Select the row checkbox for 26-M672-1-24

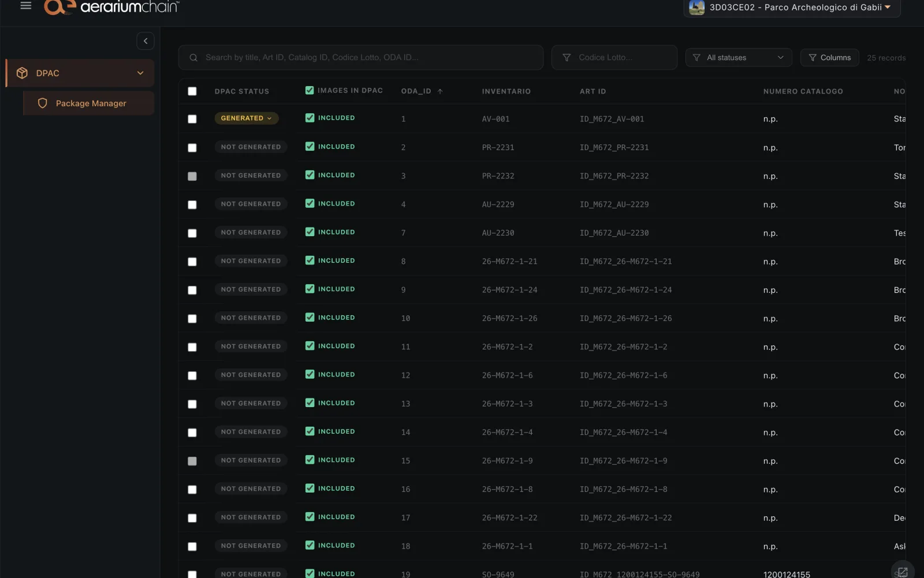(x=192, y=290)
